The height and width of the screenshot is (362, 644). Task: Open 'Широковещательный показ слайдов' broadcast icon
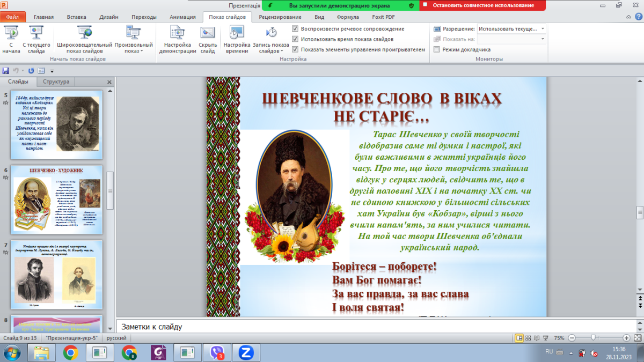[85, 33]
